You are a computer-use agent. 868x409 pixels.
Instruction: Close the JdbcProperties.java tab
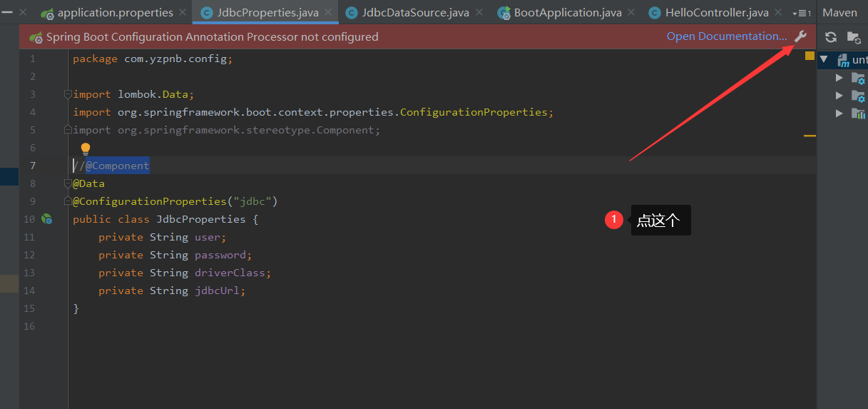pyautogui.click(x=328, y=13)
